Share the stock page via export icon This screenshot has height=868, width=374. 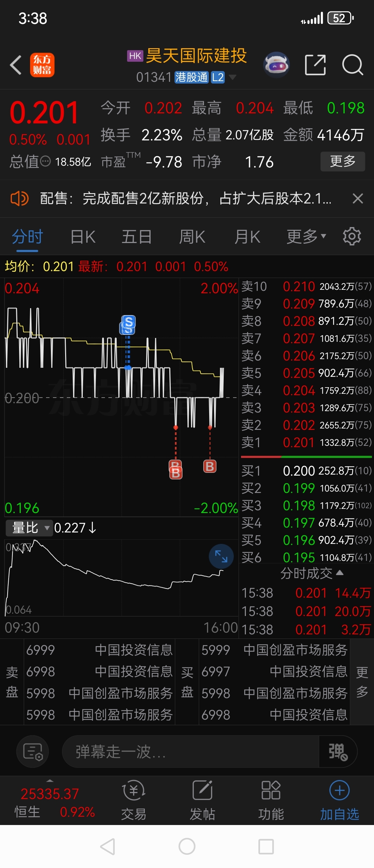pyautogui.click(x=315, y=65)
